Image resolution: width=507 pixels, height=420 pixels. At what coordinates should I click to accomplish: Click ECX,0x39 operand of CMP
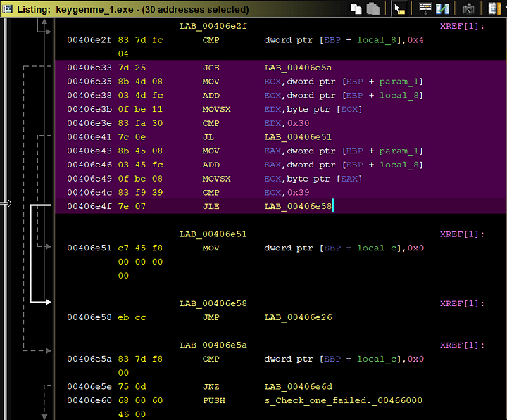[x=287, y=193]
